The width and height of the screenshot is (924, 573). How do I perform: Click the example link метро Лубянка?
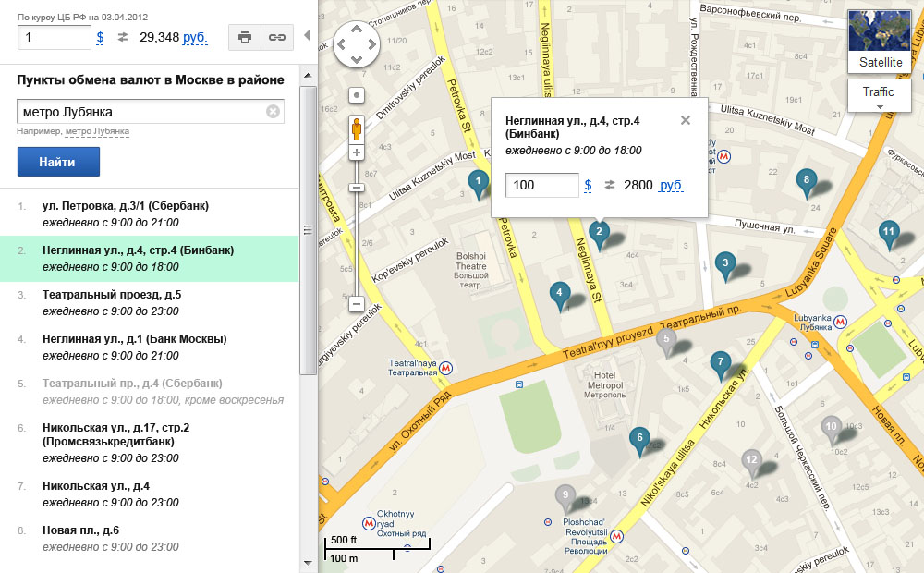97,131
